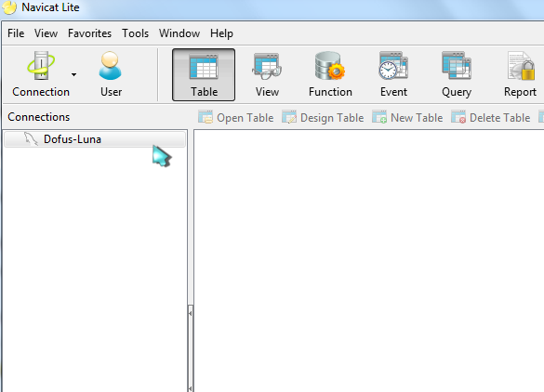Open the Function objects icon
Screen dimensions: 544x392
pos(330,74)
